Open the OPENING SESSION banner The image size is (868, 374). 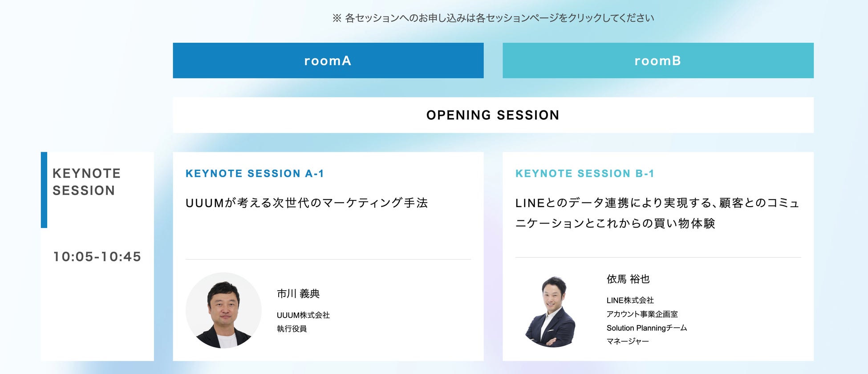493,115
